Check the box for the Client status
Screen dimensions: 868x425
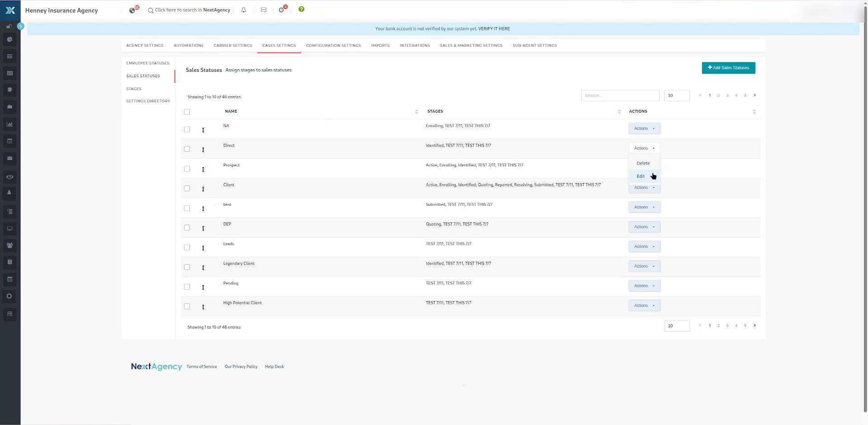[187, 188]
